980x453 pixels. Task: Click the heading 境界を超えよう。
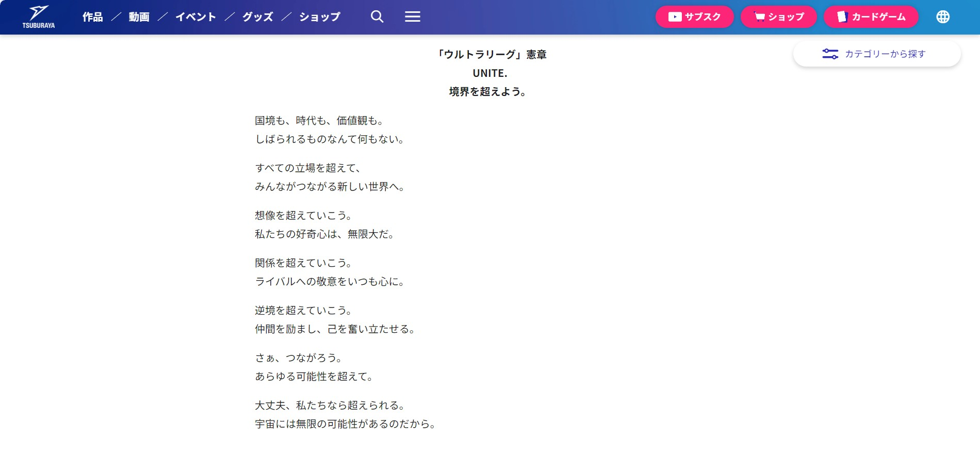tap(488, 92)
